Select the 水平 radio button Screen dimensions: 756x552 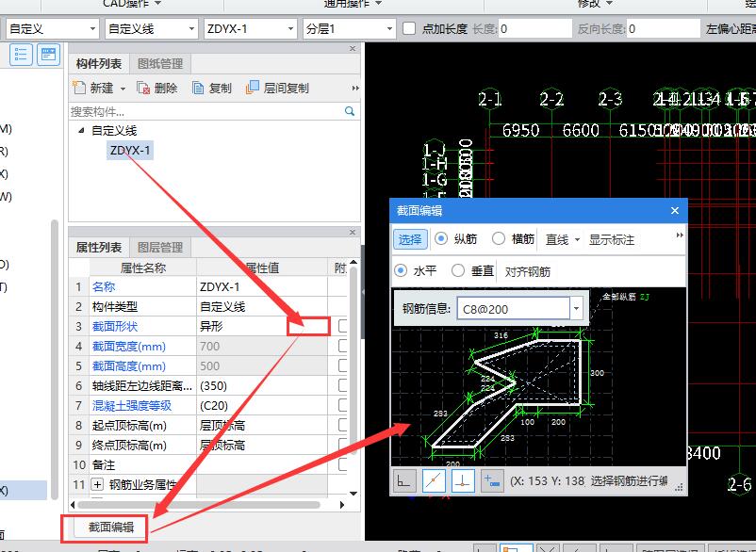(401, 271)
